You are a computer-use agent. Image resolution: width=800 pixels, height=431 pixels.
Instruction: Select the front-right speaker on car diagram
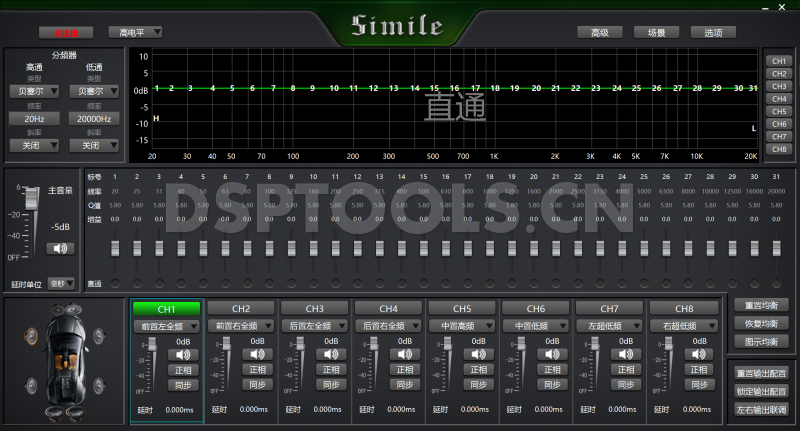(x=98, y=336)
